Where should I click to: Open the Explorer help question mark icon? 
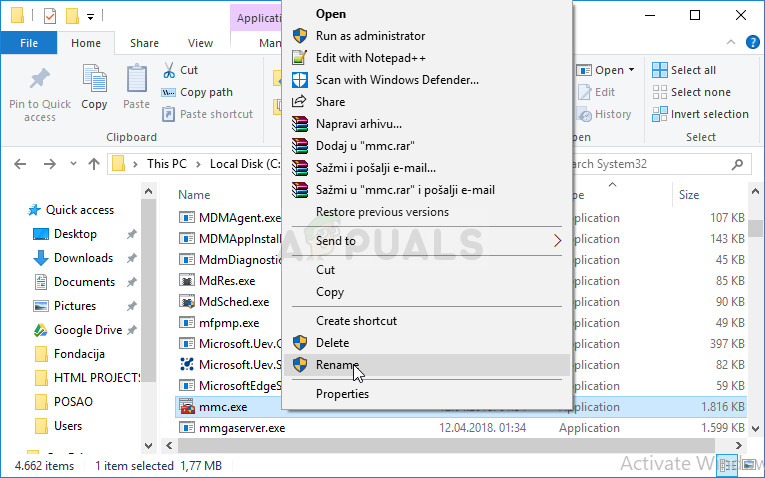coord(752,42)
